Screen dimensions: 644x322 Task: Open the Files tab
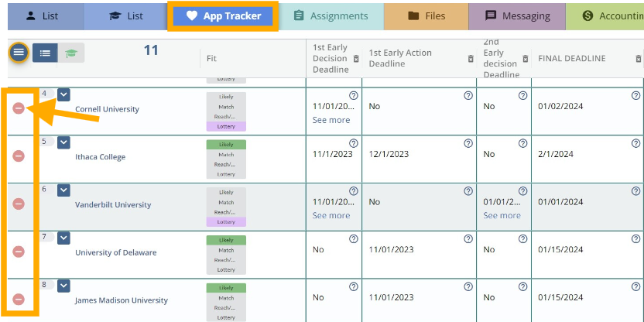(x=426, y=16)
